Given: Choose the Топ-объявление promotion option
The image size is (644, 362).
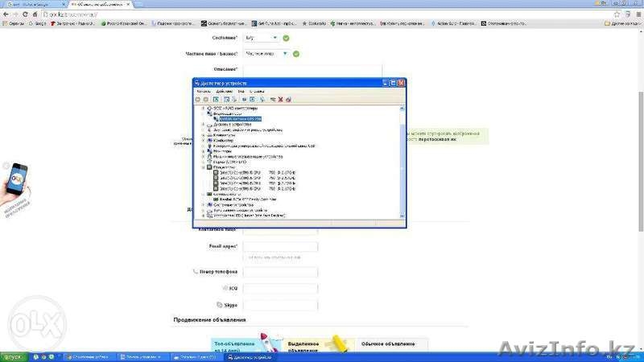Looking at the screenshot, I should click(233, 347).
